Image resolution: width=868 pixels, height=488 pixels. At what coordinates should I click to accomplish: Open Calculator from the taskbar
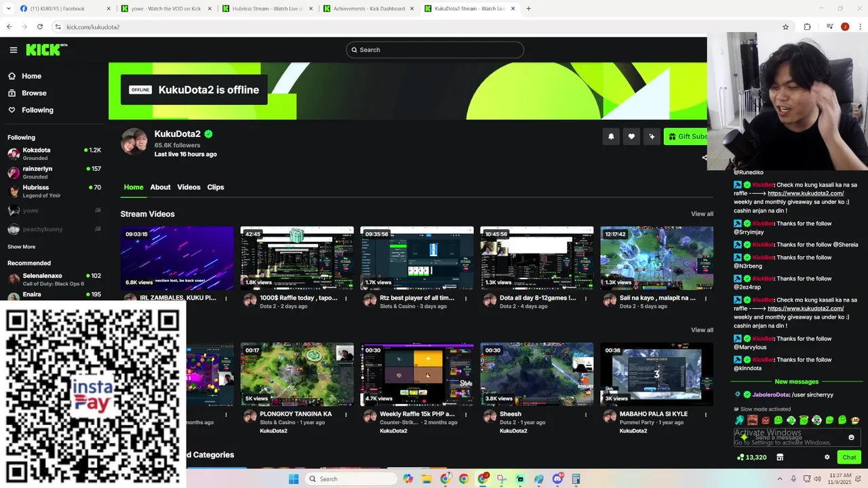pos(576,479)
